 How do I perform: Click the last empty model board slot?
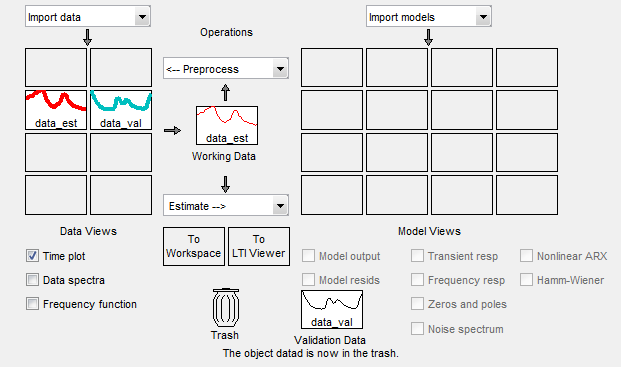[527, 195]
